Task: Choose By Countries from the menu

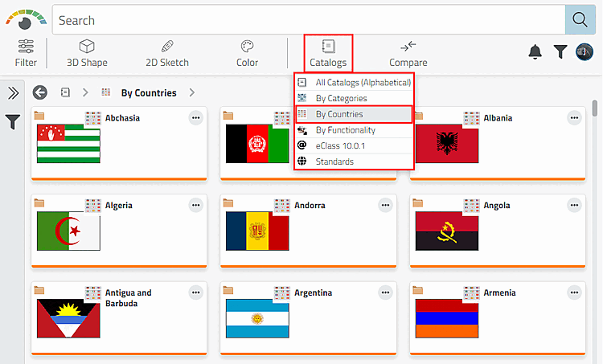Action: tap(354, 114)
